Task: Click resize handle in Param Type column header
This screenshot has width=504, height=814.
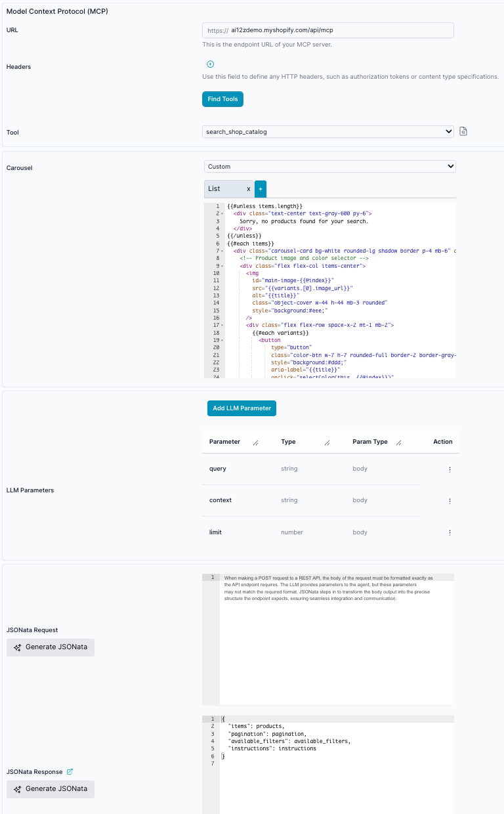Action: (398, 442)
